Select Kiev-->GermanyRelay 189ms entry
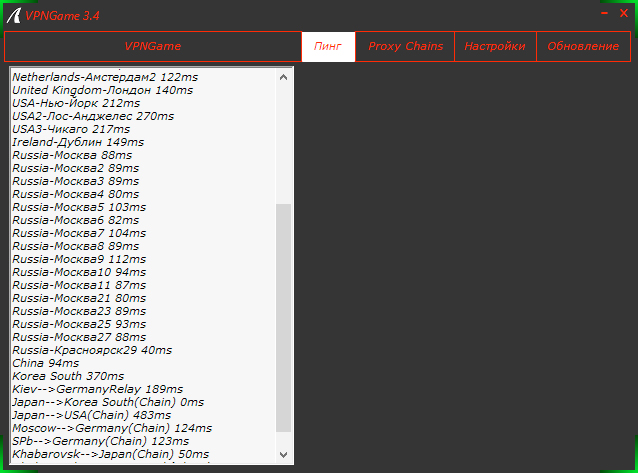638x473 pixels. [98, 390]
